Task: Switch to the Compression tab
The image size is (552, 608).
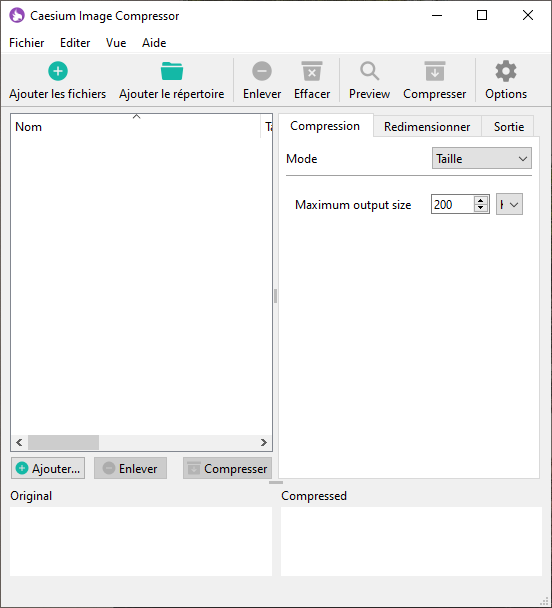Action: point(325,126)
